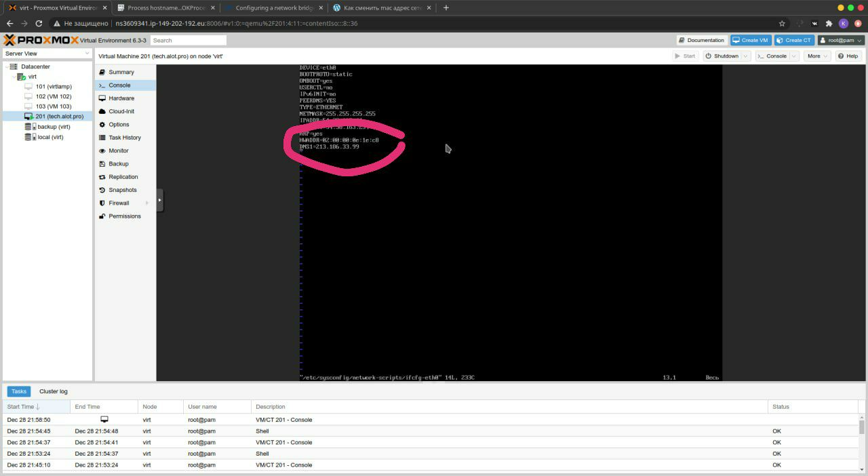Focus the Proxmox search field
The height and width of the screenshot is (476, 868).
188,40
